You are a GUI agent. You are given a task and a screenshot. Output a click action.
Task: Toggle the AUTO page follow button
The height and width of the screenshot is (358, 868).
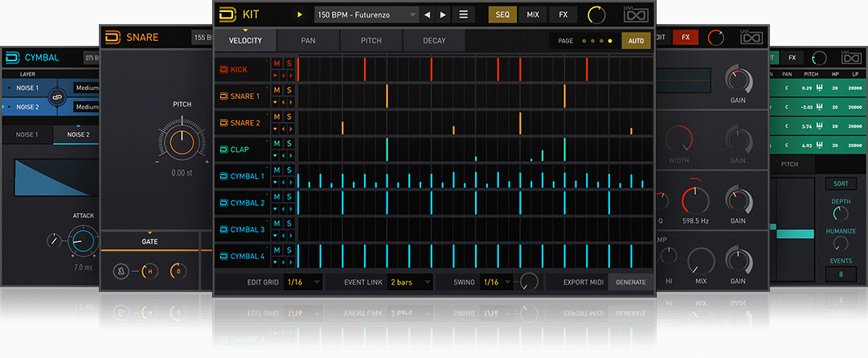636,40
